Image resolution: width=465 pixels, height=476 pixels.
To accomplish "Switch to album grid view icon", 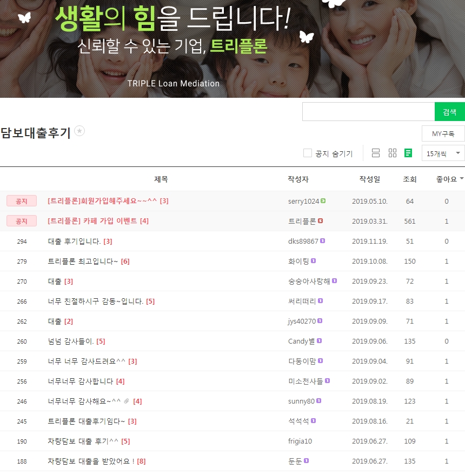I will click(393, 153).
